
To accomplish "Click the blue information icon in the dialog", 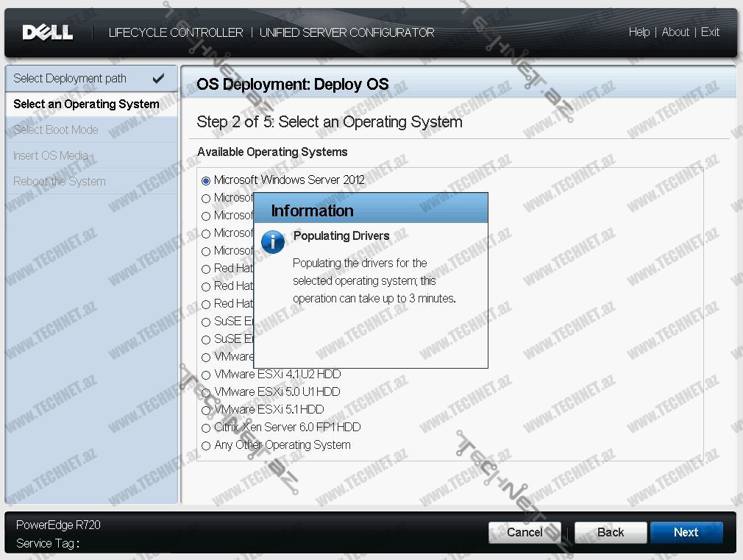I will click(273, 241).
